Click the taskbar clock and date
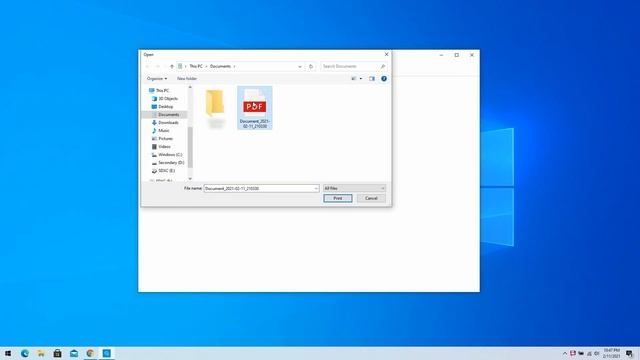 611,353
